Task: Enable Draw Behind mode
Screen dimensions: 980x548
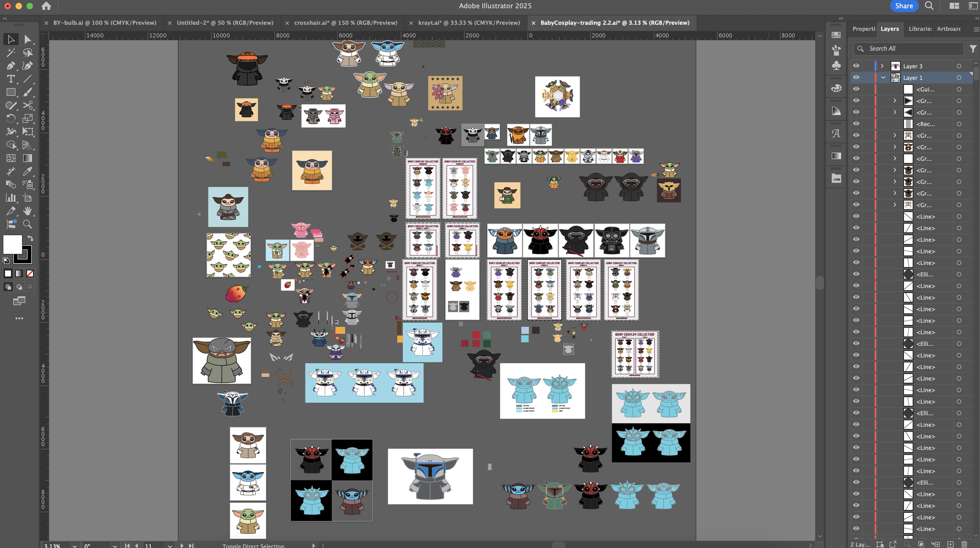Action: (x=19, y=287)
